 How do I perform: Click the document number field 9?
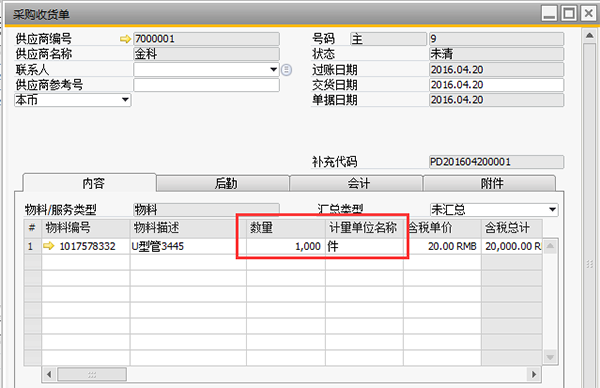point(496,39)
